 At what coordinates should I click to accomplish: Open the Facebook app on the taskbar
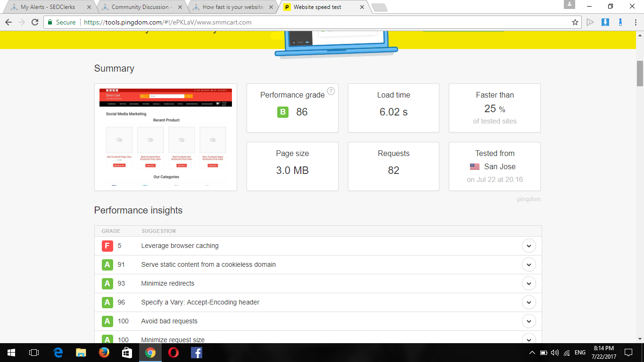click(x=197, y=353)
